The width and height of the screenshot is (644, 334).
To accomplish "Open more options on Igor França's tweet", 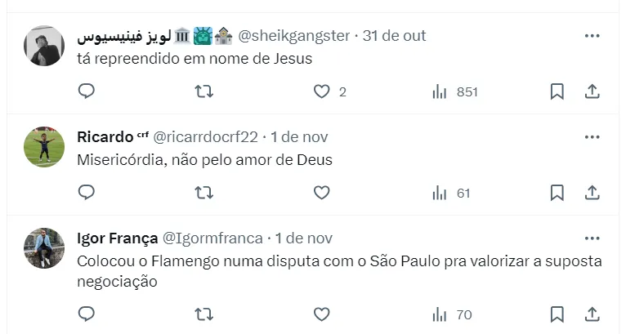I will [593, 238].
